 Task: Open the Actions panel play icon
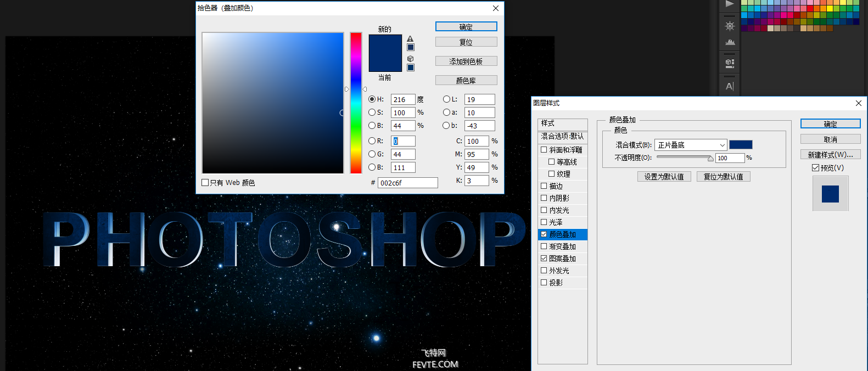[x=730, y=4]
